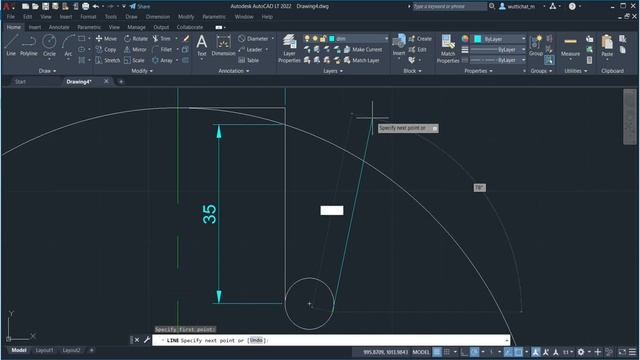Screen dimensions: 640x360
Task: Select the Circle tool
Action: [x=49, y=45]
